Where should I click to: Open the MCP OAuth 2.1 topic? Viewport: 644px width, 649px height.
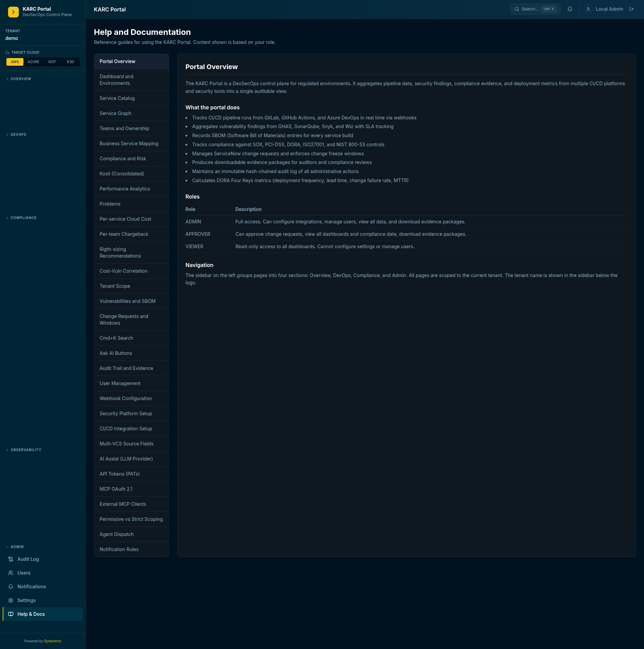tap(131, 490)
